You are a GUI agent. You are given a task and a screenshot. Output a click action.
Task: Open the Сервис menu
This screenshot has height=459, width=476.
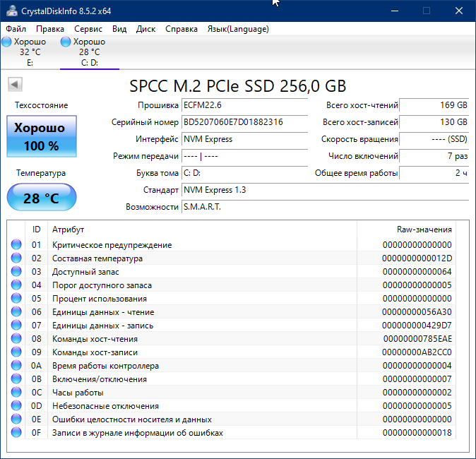click(88, 29)
